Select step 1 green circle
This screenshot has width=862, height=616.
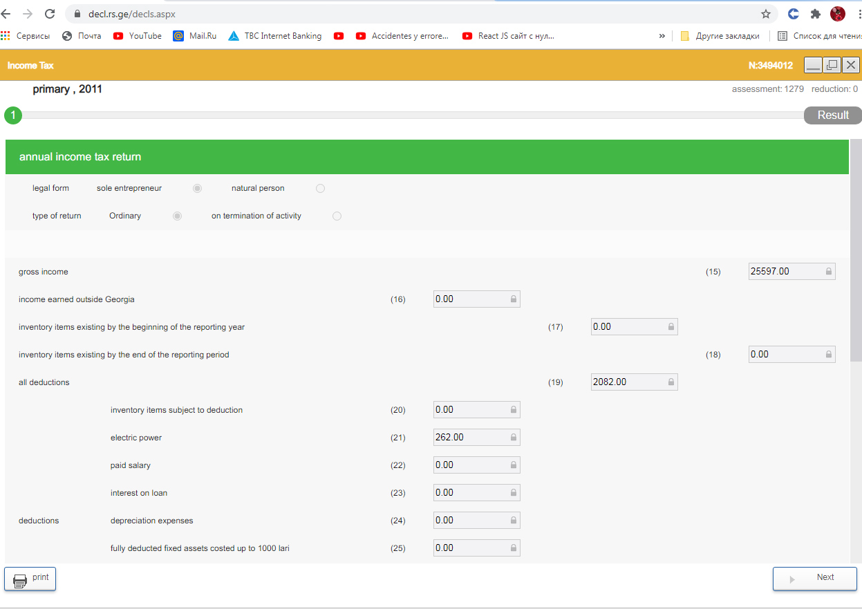[13, 115]
